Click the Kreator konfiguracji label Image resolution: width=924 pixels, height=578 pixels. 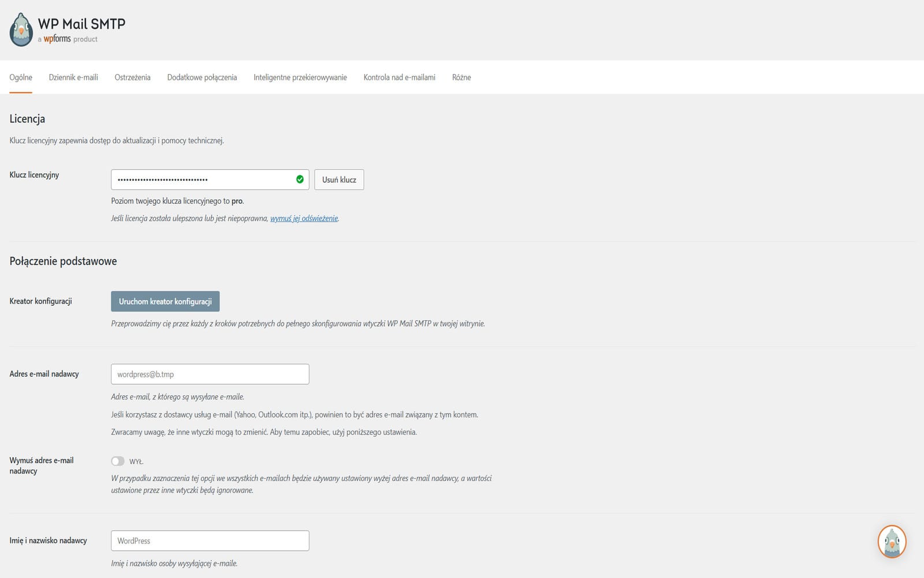40,301
